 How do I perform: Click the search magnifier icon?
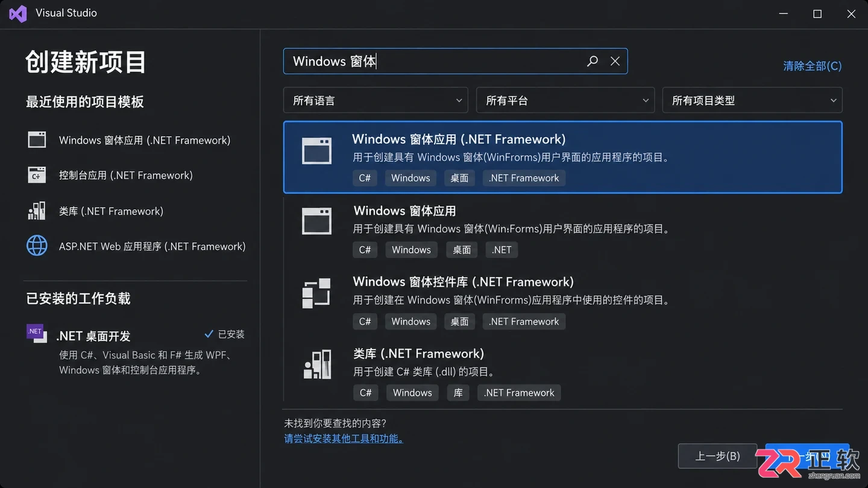593,61
